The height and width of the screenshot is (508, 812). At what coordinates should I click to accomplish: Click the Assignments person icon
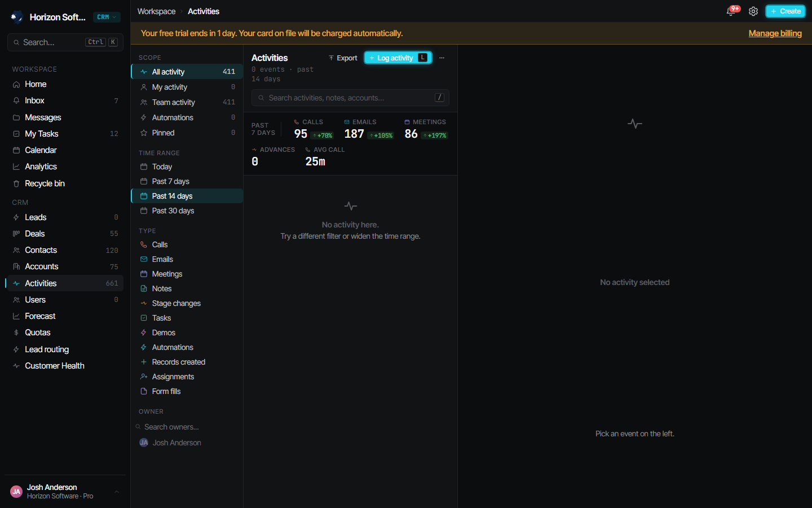pos(144,376)
